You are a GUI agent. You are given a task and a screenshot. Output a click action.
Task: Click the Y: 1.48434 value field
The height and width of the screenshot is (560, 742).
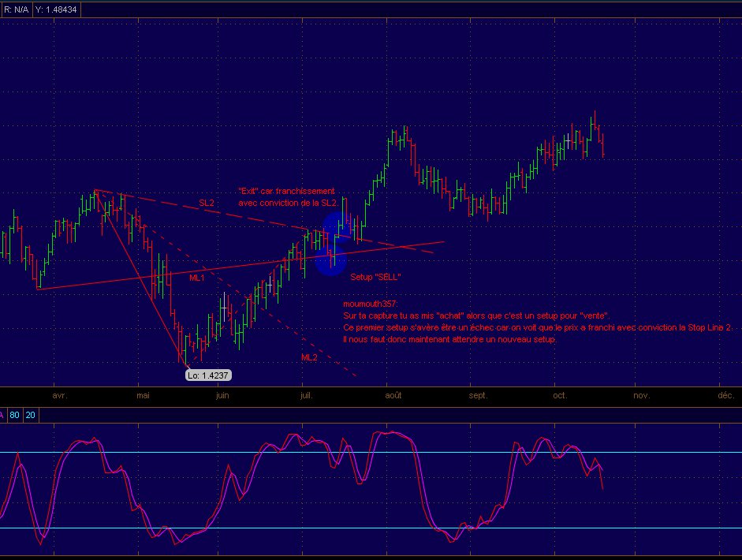tap(55, 9)
